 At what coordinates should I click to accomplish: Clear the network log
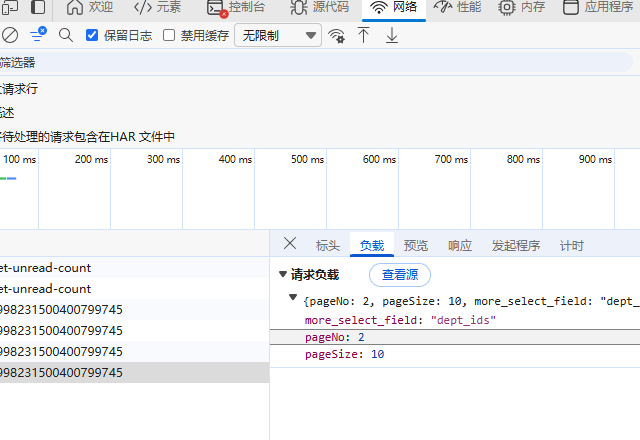(x=10, y=36)
